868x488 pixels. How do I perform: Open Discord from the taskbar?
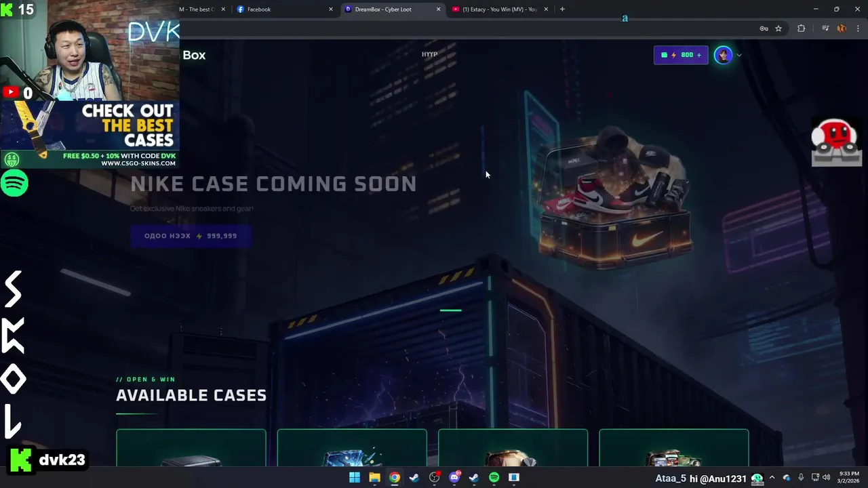pos(454,478)
